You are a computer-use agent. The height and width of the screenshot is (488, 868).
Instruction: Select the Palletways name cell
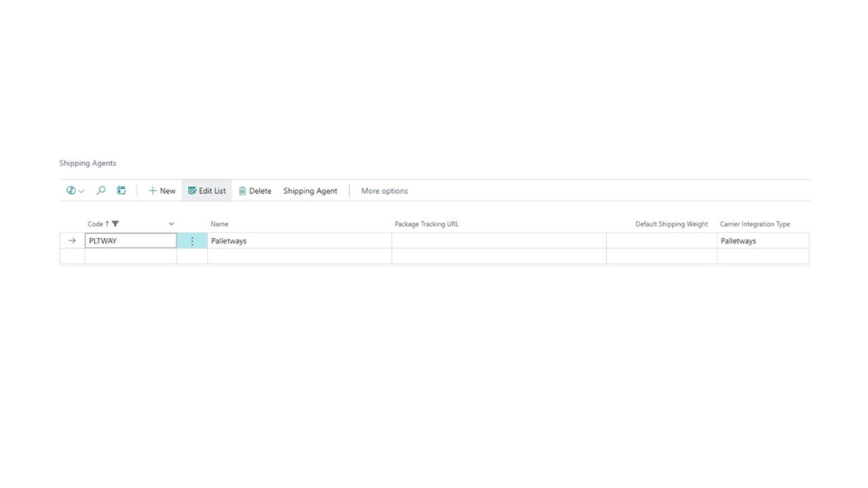coord(299,241)
